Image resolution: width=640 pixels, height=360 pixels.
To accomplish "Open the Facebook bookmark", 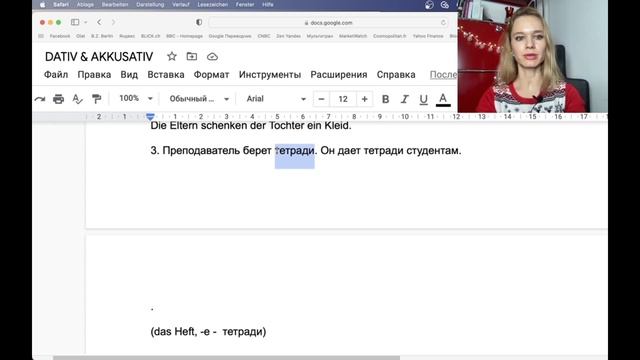I will tap(60, 36).
